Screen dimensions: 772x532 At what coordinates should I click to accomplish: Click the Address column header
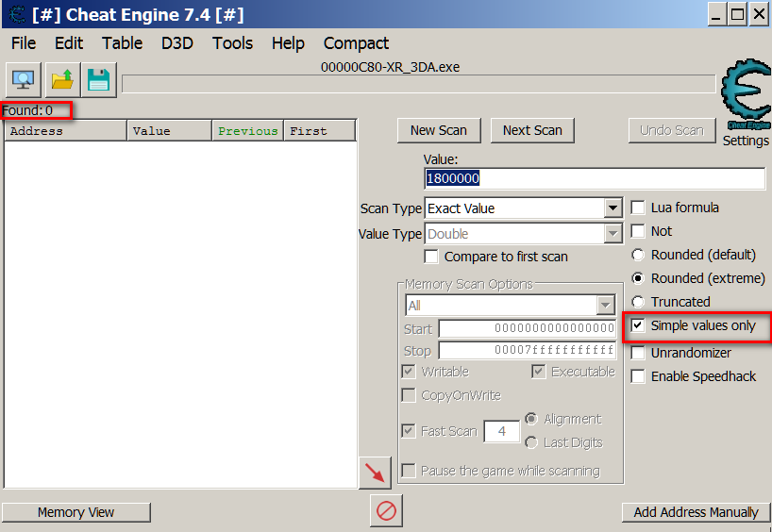point(66,131)
